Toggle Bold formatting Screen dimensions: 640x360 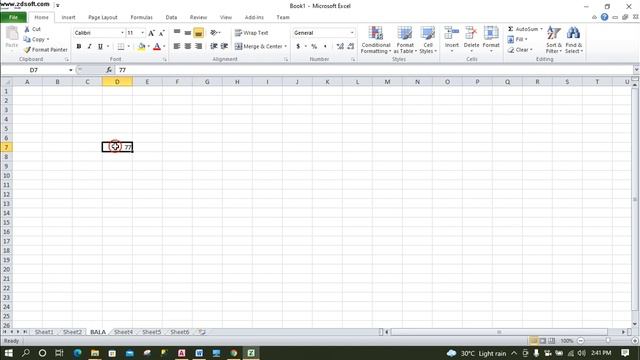point(79,47)
